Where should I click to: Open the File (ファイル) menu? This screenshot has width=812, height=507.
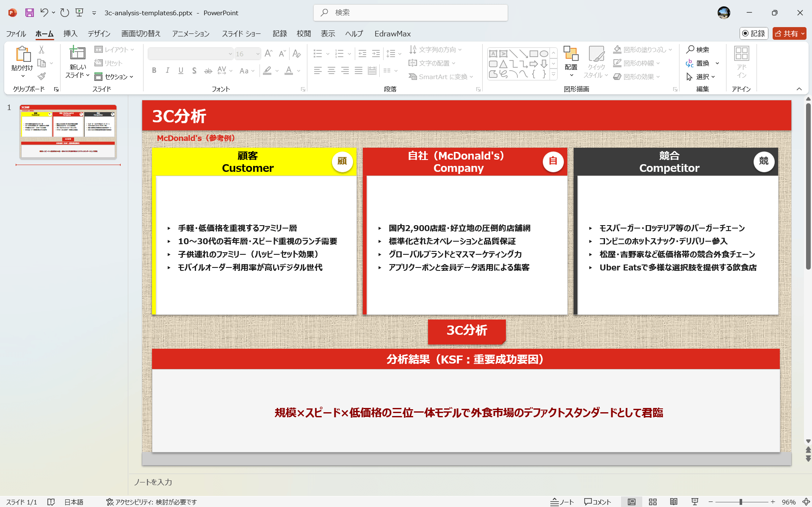point(16,33)
